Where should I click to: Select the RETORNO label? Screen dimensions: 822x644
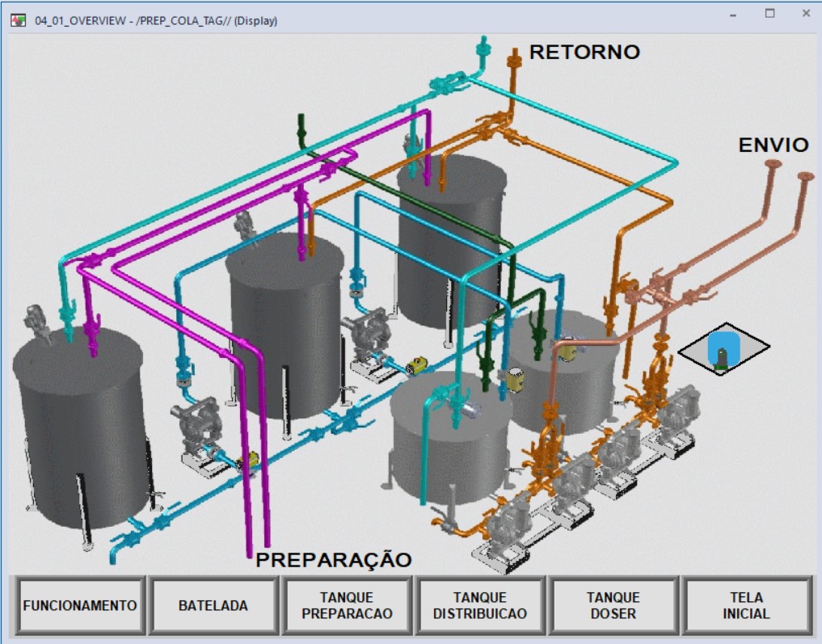tap(584, 52)
